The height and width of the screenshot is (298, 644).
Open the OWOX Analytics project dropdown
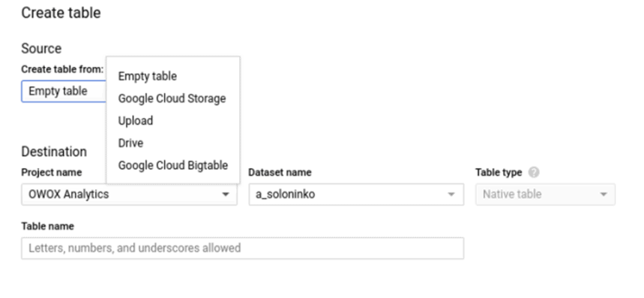pos(129,194)
